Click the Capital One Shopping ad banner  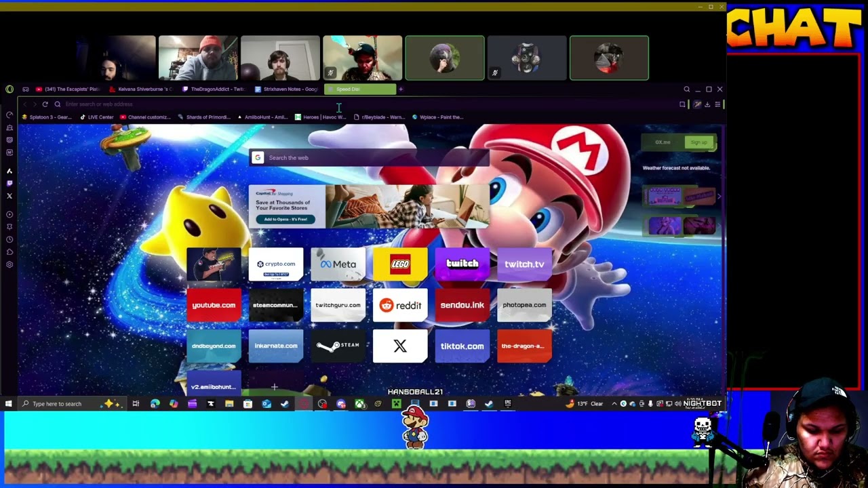click(x=369, y=206)
